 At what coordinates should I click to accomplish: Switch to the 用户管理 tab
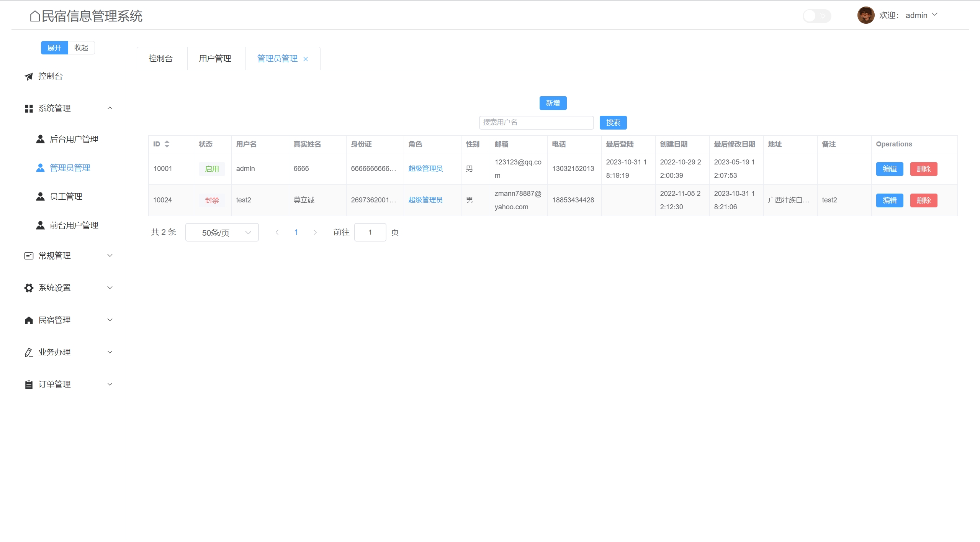tap(215, 59)
